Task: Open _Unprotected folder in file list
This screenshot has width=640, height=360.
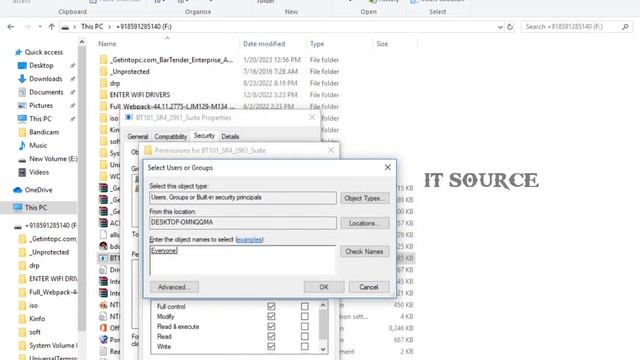Action: [129, 71]
